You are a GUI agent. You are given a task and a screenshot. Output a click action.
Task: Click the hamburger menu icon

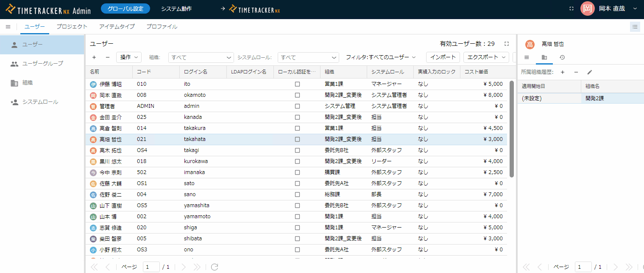[x=8, y=27]
